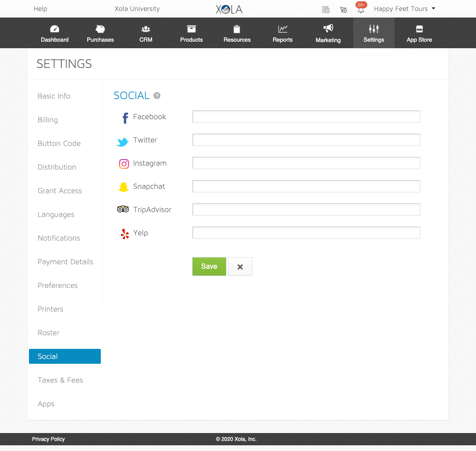Click the Settings sliders icon
This screenshot has height=451, width=476.
pyautogui.click(x=374, y=29)
